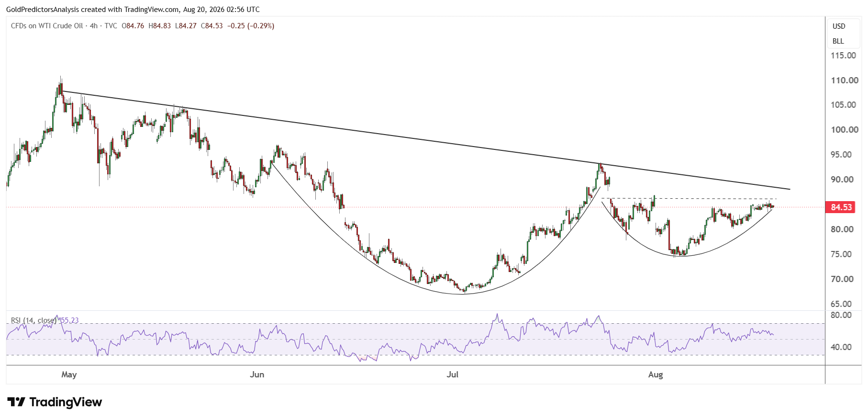Click the 65.00 price axis label

842,304
